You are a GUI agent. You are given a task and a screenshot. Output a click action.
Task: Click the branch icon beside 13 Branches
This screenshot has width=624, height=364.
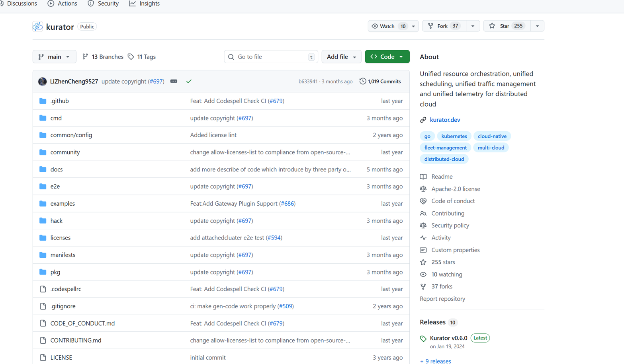85,57
